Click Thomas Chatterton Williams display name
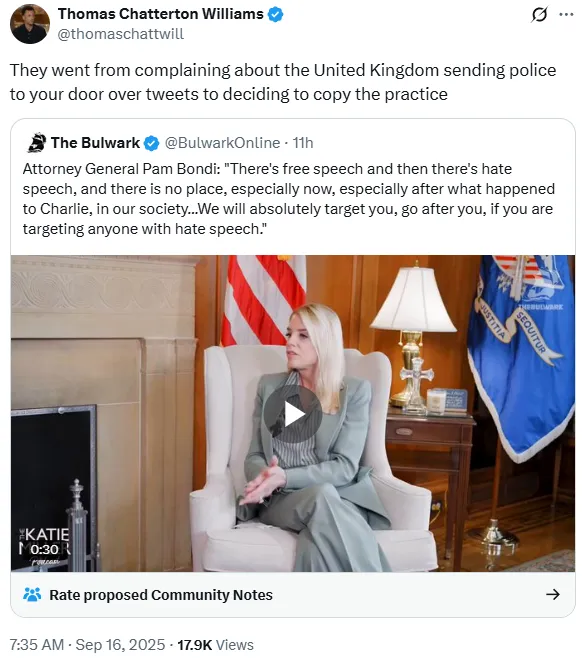Viewport: 587px width, 658px height. [161, 14]
